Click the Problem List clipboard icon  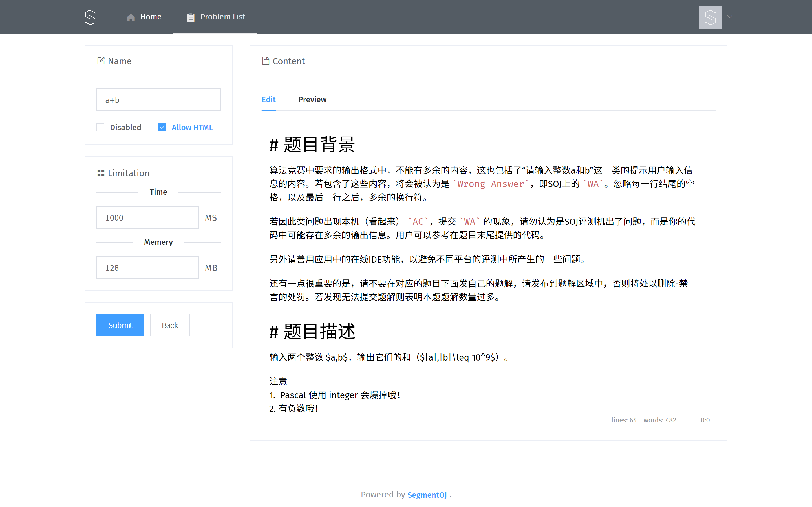point(191,17)
